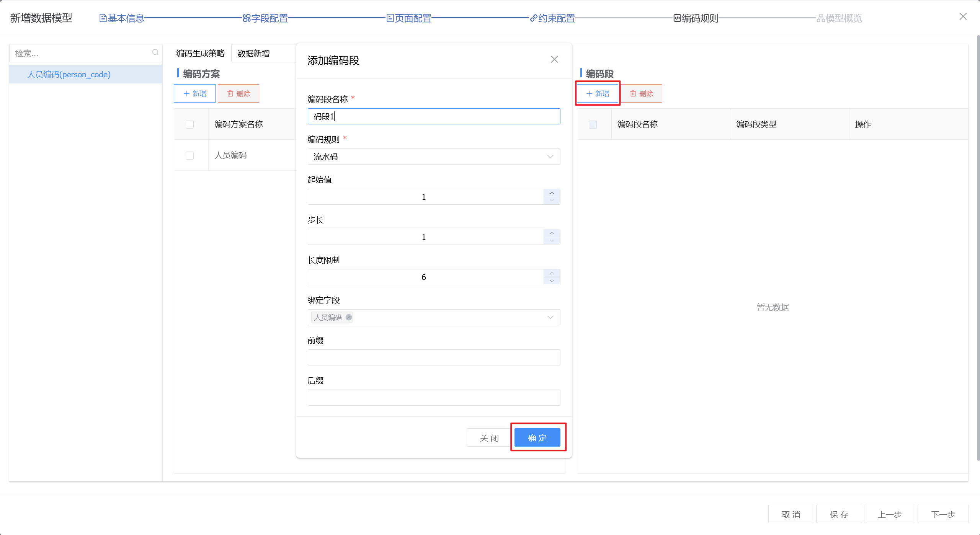Close the 添加编码段 dialog with X icon
Screen dimensions: 980x535
point(554,59)
